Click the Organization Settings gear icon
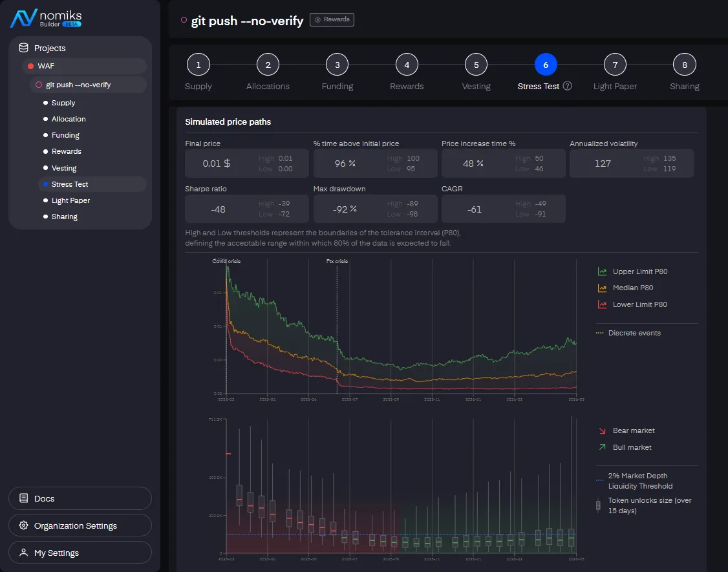728x572 pixels. click(24, 525)
